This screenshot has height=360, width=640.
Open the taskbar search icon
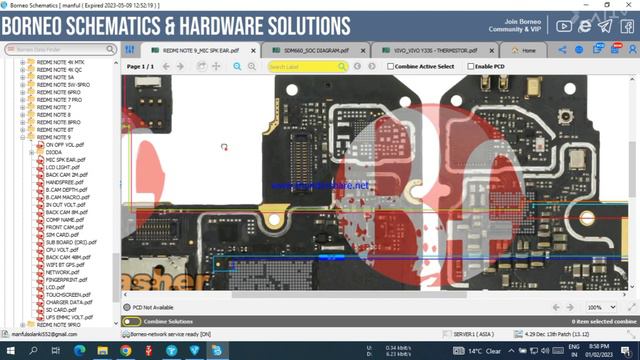[33, 351]
